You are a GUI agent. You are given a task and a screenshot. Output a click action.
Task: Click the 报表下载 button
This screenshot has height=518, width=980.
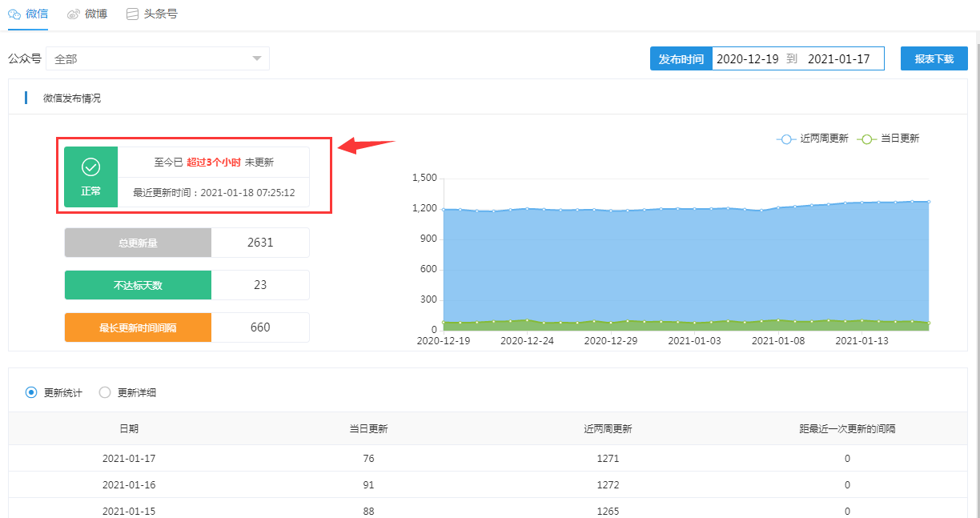pos(934,58)
